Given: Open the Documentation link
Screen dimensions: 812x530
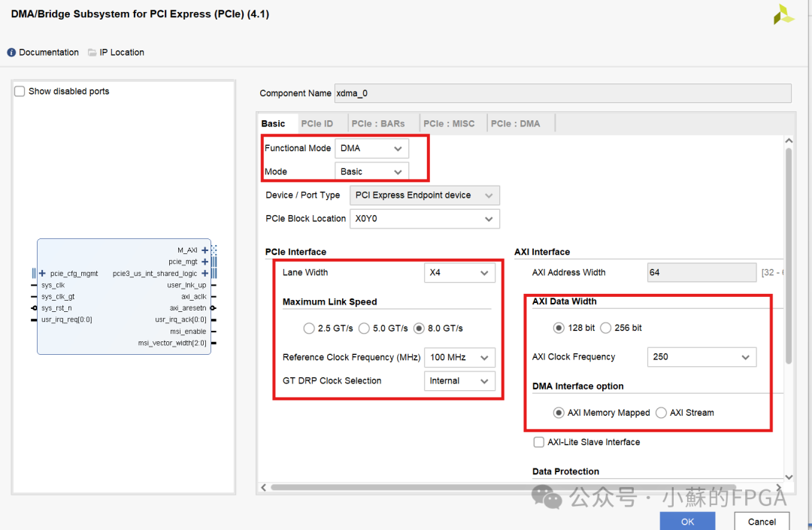Looking at the screenshot, I should (x=49, y=53).
